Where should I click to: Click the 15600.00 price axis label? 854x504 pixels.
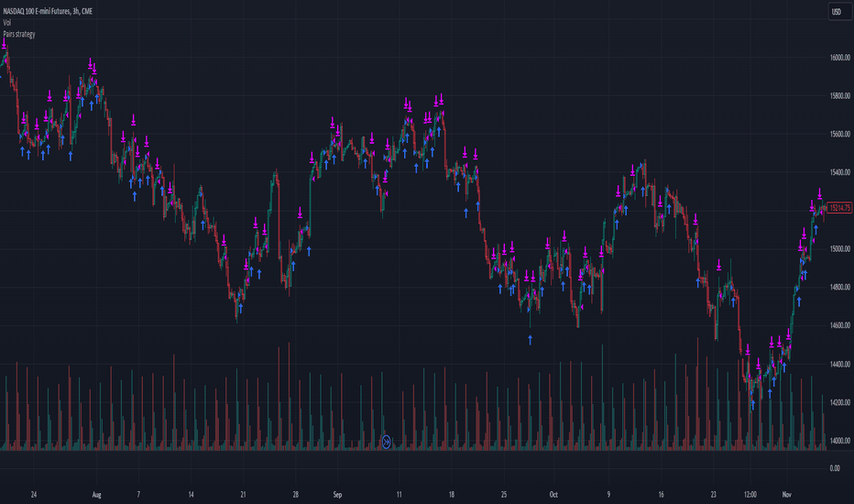(x=840, y=134)
